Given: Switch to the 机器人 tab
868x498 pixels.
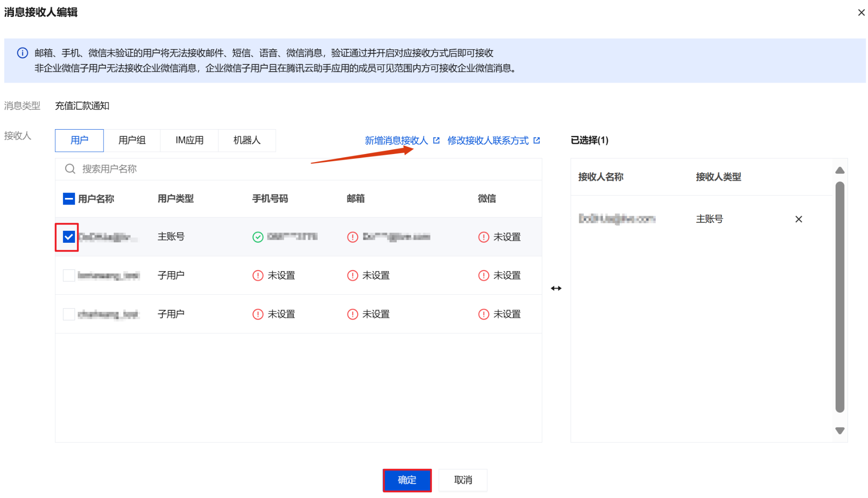Looking at the screenshot, I should click(x=247, y=140).
